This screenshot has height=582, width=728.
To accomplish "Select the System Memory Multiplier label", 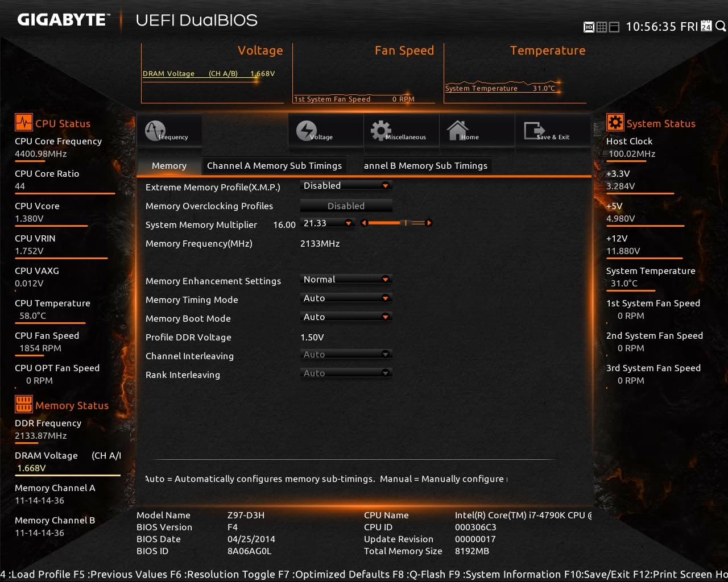I will click(x=201, y=225).
